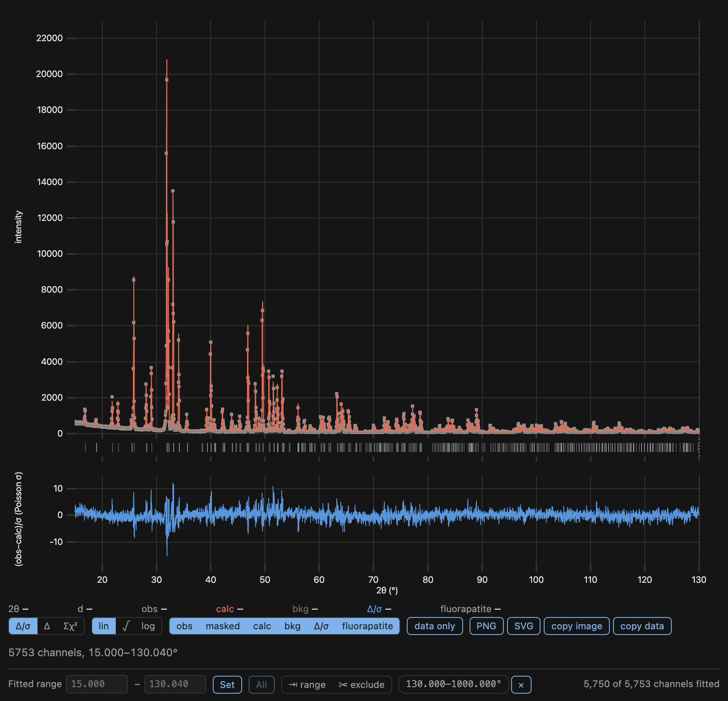Viewport: 728px width, 701px height.
Task: Click the bkg readout label
Action: click(300, 609)
